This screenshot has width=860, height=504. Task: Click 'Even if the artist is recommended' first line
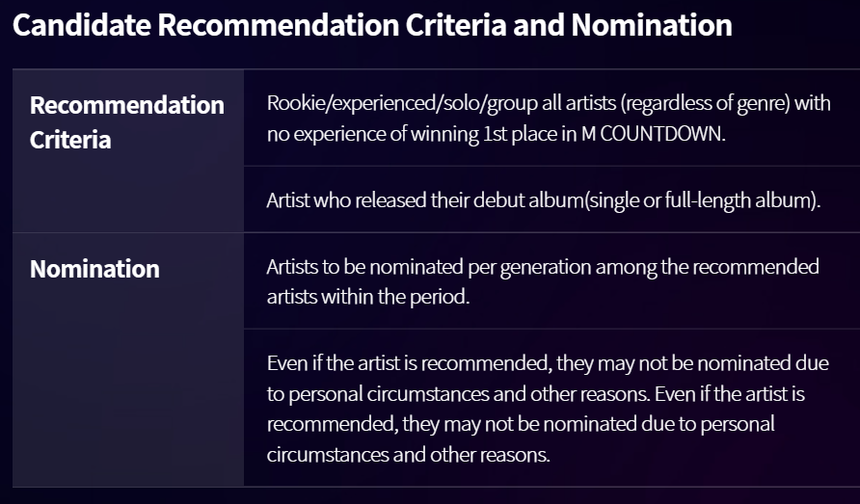point(409,363)
